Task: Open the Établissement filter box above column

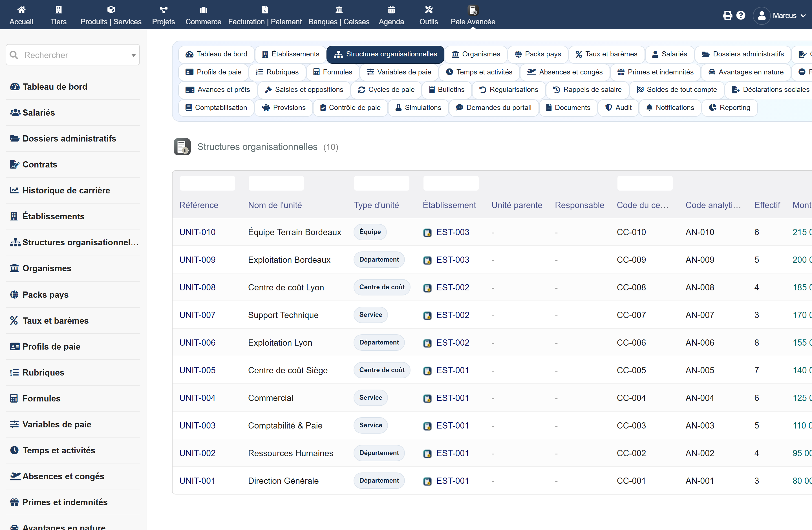Action: tap(451, 183)
